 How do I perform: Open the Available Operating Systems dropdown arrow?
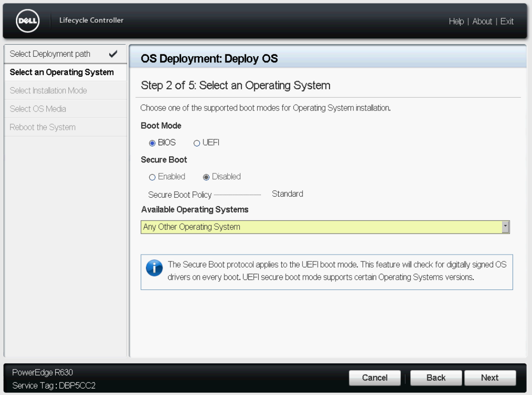click(x=506, y=227)
